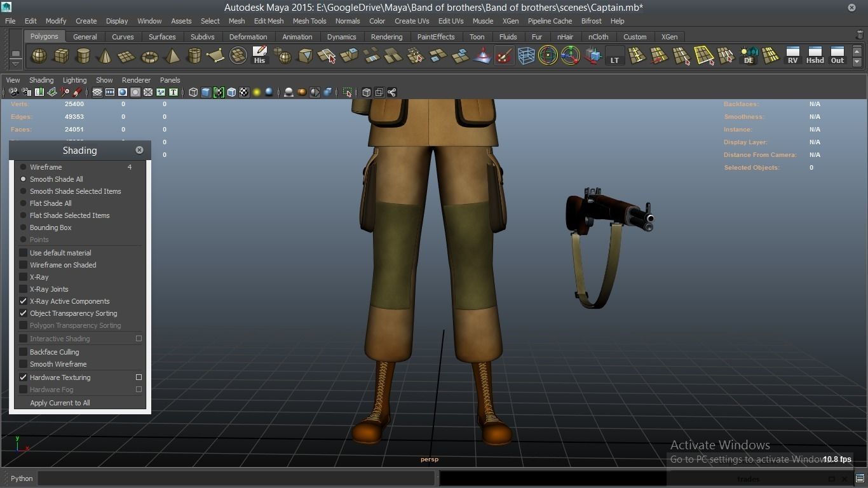Screen dimensions: 868x488
Task: Select the Smooth Wireframe checkbox
Action: [24, 364]
